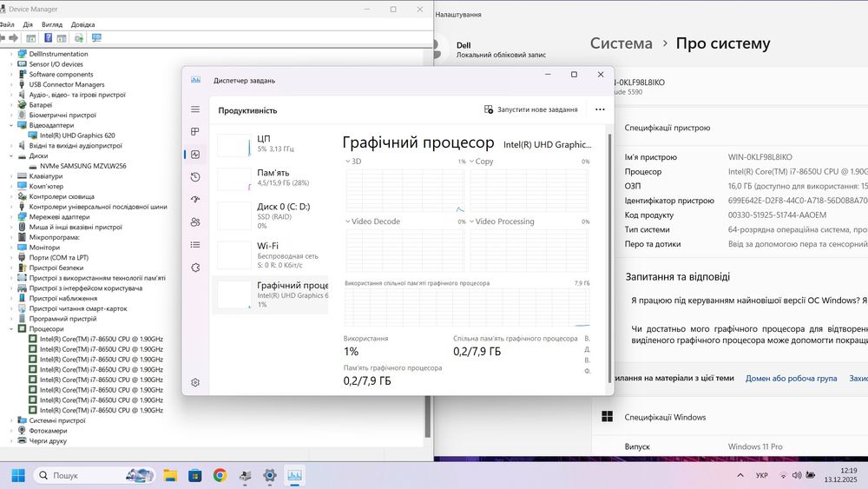Open File Explorer from taskbar
Image resolution: width=868 pixels, height=489 pixels.
click(x=170, y=475)
